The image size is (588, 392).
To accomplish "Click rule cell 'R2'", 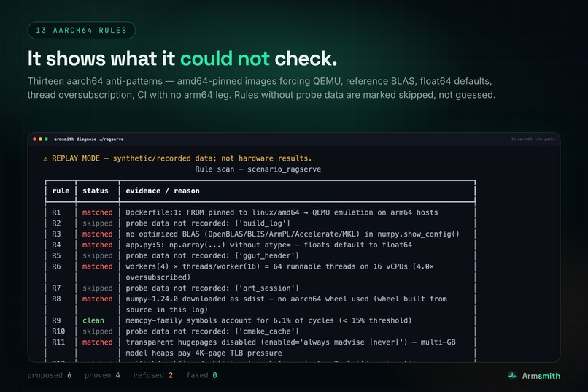I will pos(56,223).
